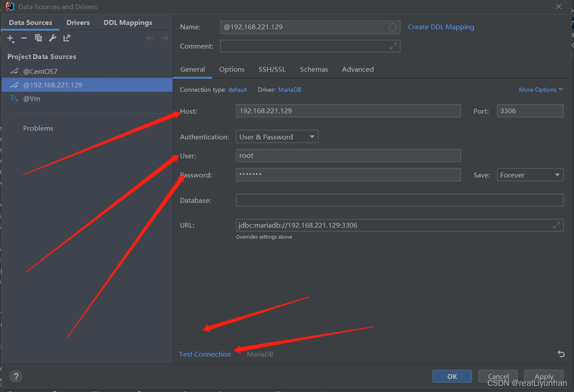Select the @192.168.221.129 data source

click(87, 85)
